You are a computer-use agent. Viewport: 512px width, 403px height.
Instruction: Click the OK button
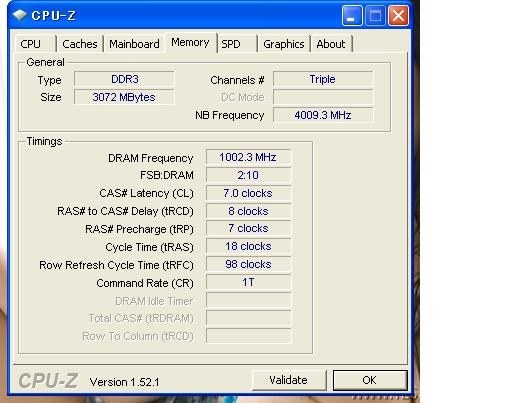pos(370,380)
